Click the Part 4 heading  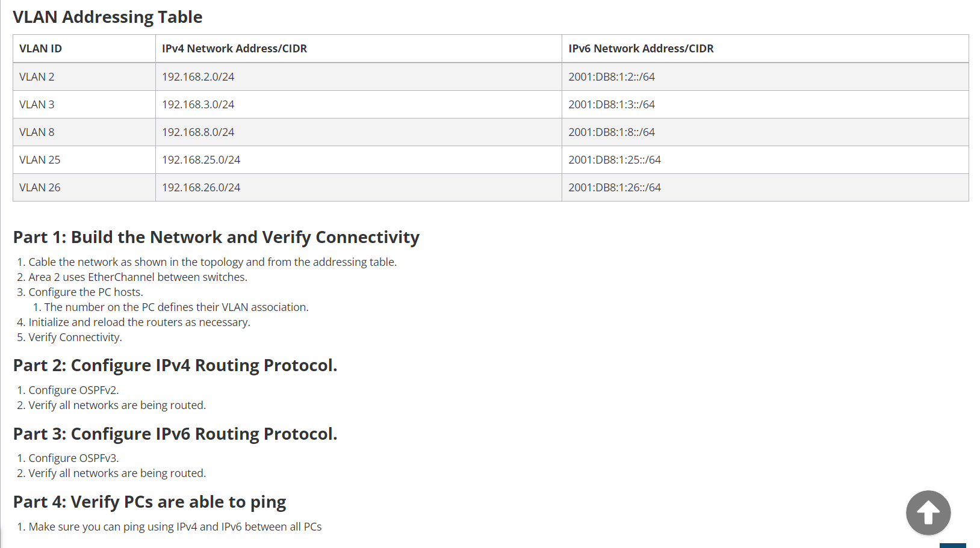coord(149,502)
